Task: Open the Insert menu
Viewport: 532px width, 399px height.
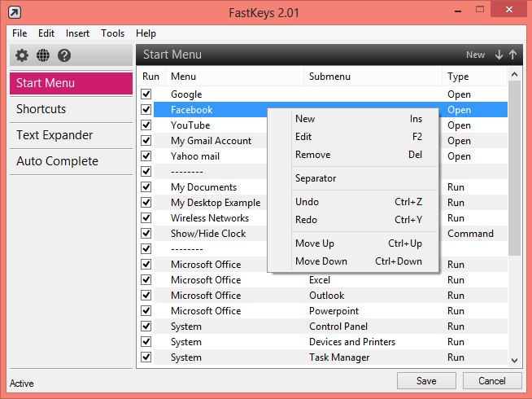Action: pos(78,33)
